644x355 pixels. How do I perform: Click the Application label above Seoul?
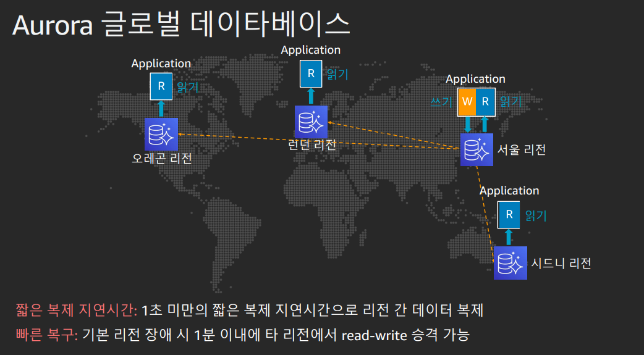click(x=475, y=79)
